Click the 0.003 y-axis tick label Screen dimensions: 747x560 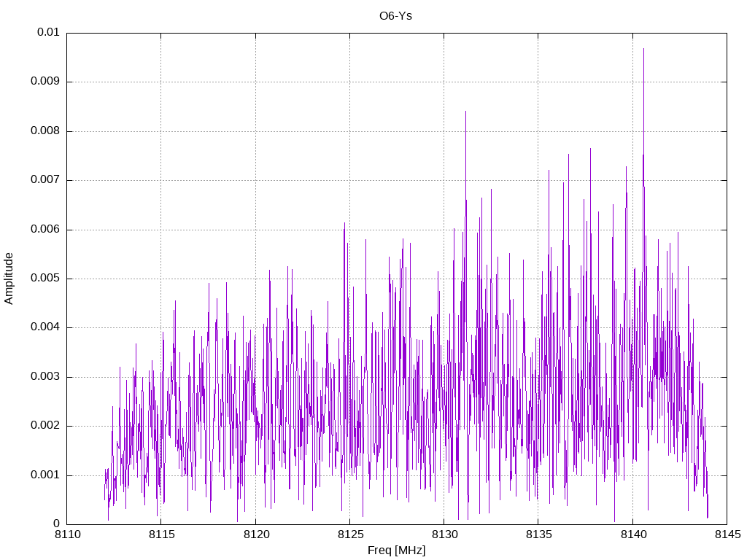[x=45, y=377]
